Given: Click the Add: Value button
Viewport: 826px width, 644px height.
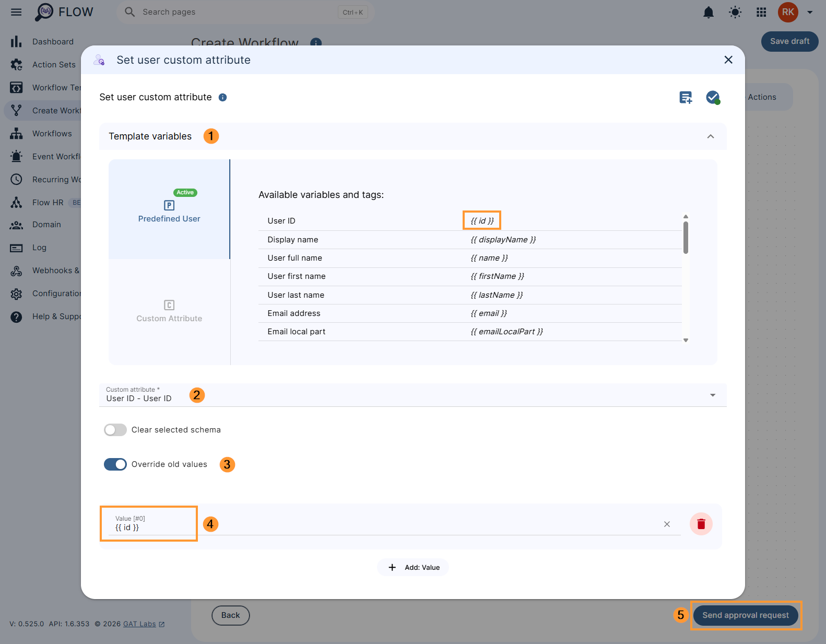Looking at the screenshot, I should coord(413,568).
